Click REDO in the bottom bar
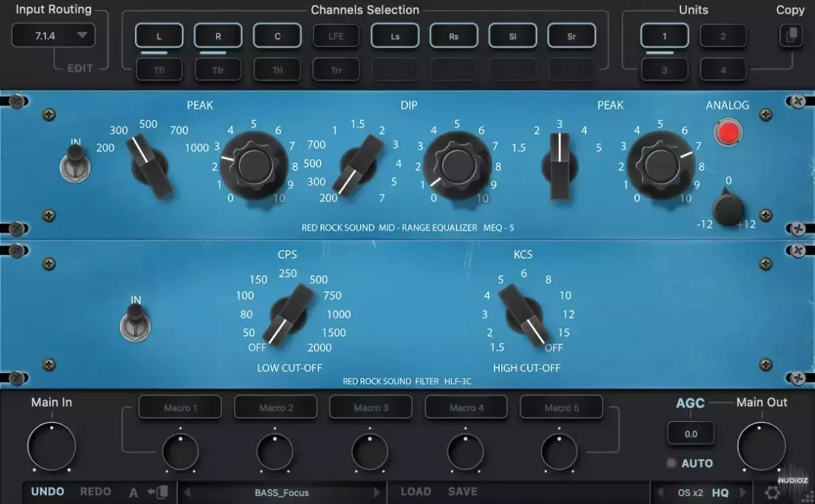Image resolution: width=815 pixels, height=504 pixels. (96, 492)
